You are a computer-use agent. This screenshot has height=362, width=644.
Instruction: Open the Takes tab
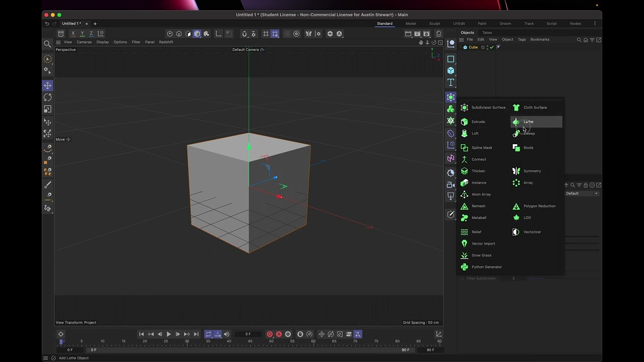point(487,33)
